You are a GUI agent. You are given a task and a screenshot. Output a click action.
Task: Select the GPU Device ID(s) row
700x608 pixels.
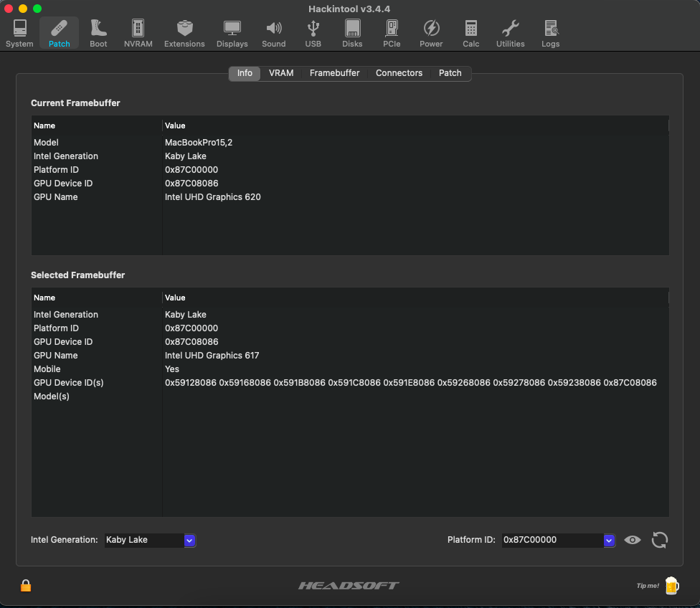(350, 383)
